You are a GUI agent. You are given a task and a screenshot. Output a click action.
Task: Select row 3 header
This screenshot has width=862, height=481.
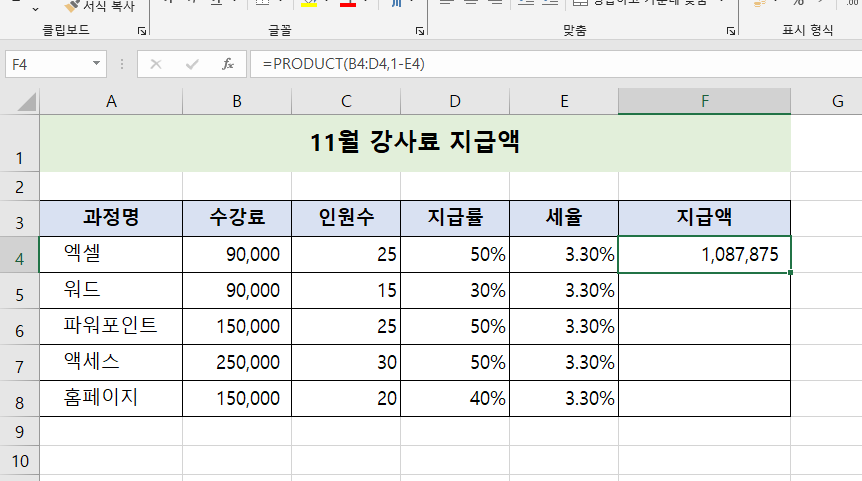tap(20, 219)
